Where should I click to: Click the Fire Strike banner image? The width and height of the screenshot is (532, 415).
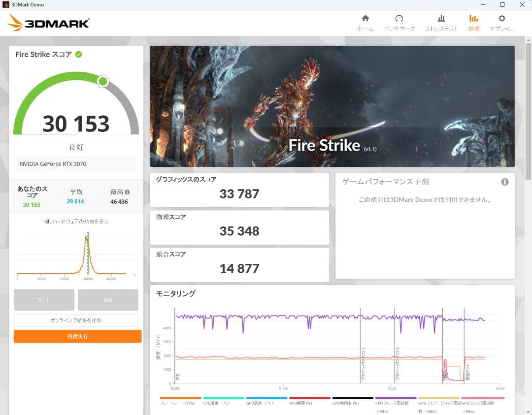332,106
